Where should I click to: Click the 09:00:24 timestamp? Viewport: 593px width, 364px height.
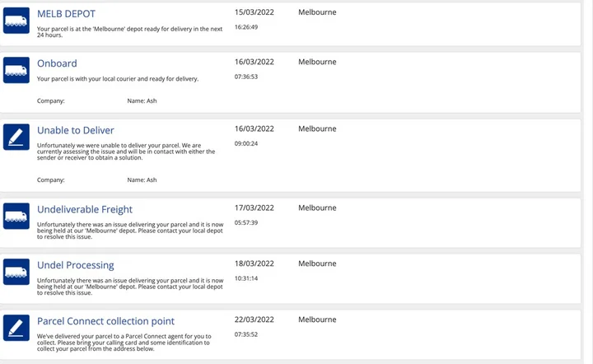246,143
